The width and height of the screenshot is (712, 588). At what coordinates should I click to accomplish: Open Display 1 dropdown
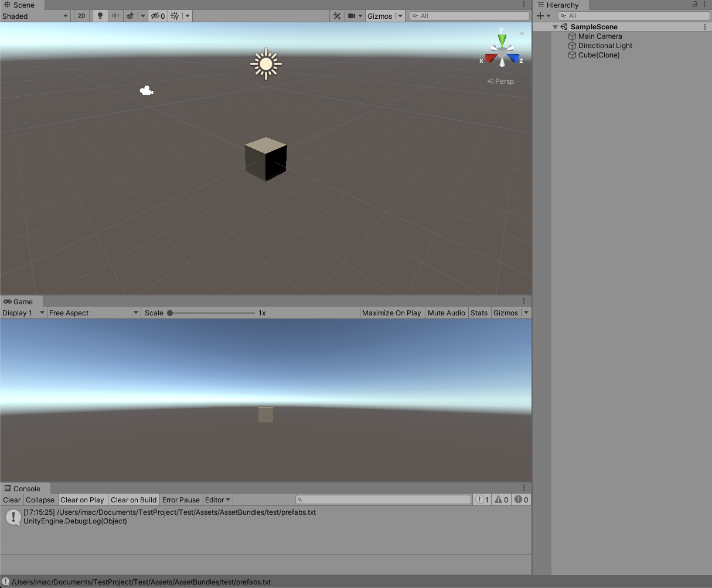(x=23, y=312)
